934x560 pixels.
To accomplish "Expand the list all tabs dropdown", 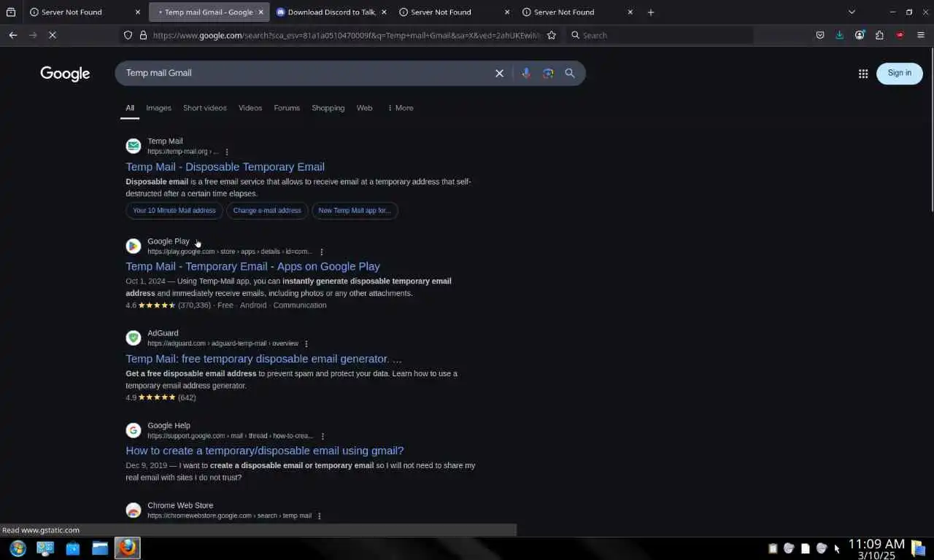I will coord(852,12).
